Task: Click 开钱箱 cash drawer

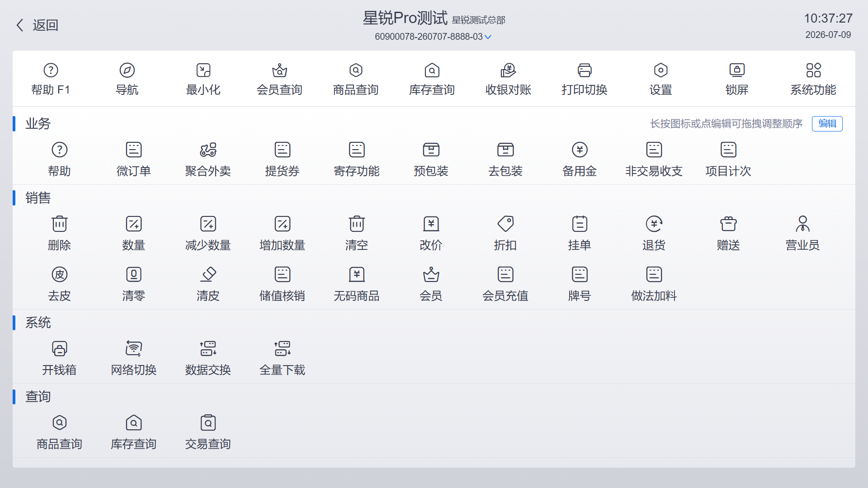Action: (59, 358)
